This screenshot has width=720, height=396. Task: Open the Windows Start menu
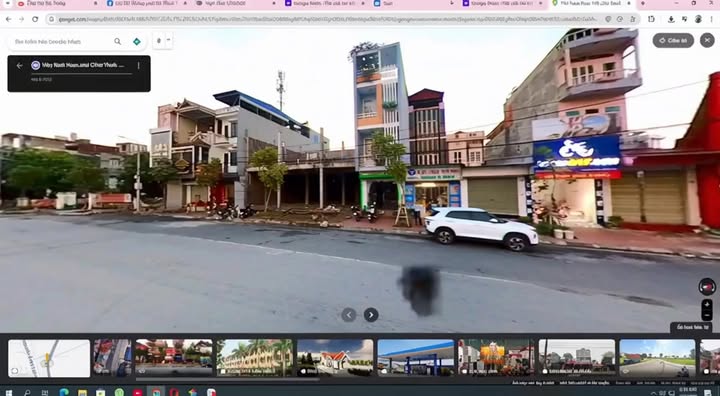(x=8, y=392)
